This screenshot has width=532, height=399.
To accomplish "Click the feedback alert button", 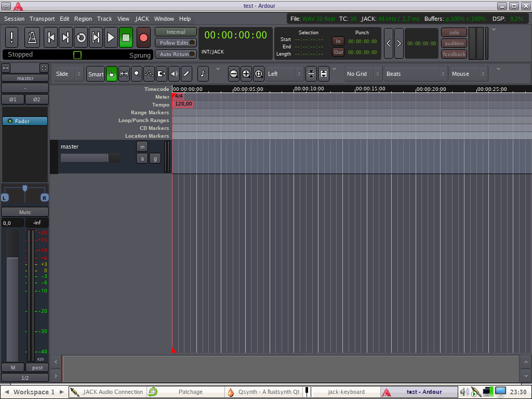I will (x=454, y=54).
